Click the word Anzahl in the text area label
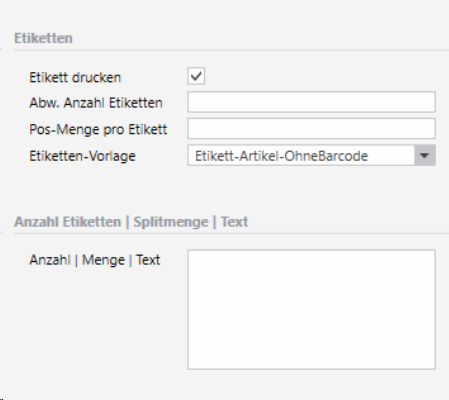Image resolution: width=449 pixels, height=400 pixels. [x=50, y=260]
